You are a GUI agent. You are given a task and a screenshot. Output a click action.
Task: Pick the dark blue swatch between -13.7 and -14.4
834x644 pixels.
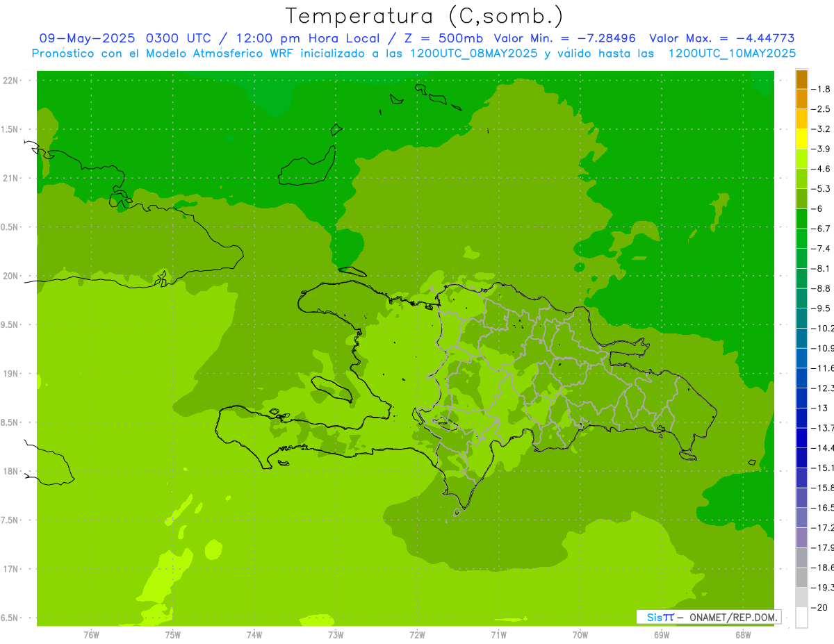(801, 438)
